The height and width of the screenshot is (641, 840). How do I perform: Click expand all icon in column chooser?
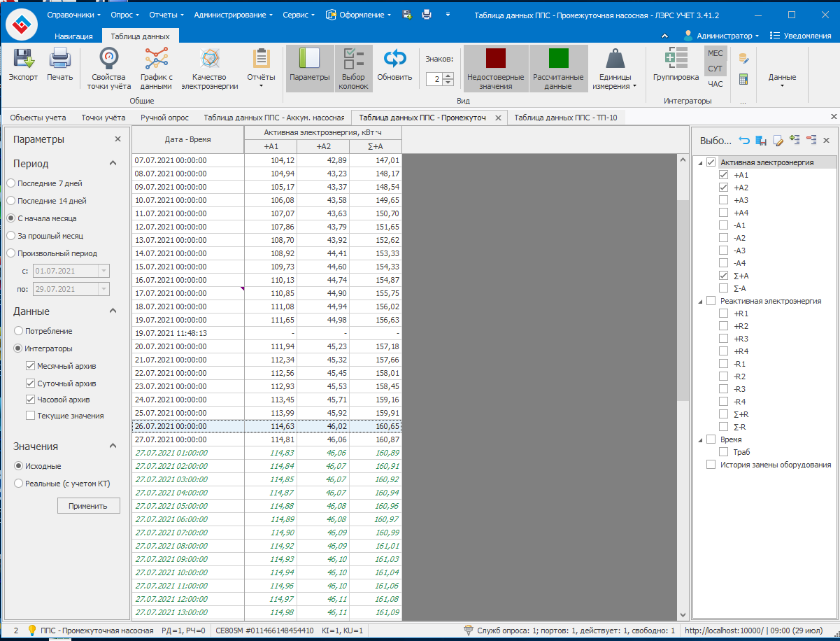(x=794, y=140)
